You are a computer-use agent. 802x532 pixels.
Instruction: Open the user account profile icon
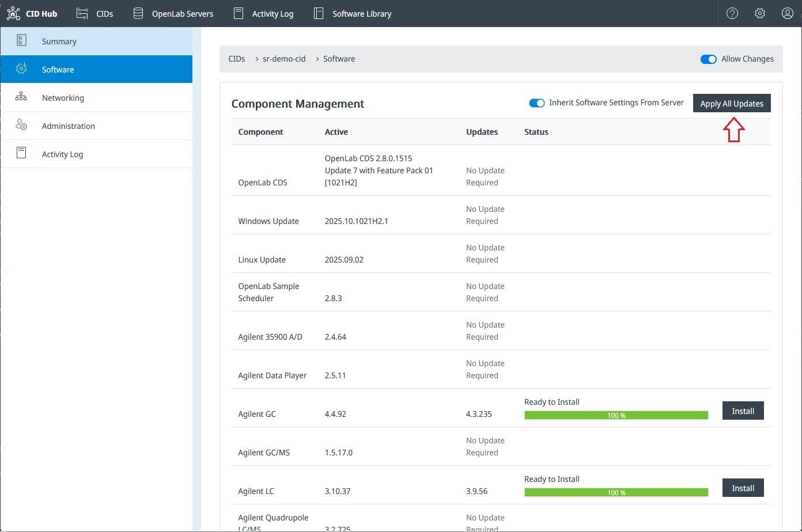[788, 13]
